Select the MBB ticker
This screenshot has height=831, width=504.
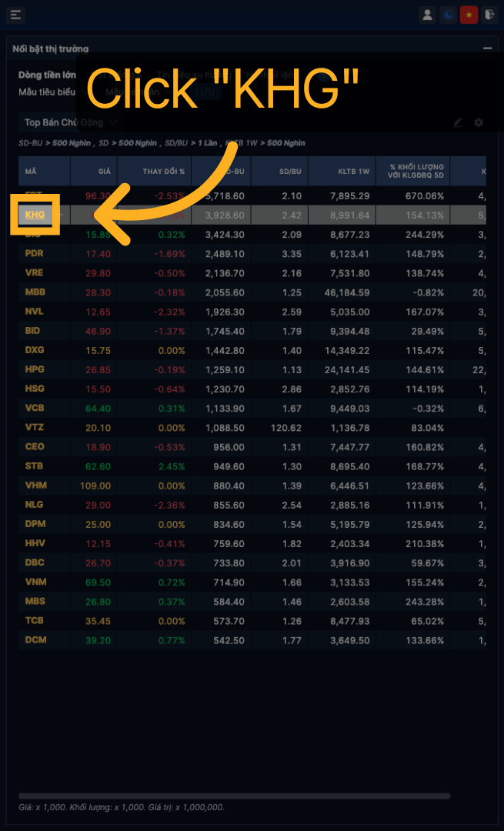35,292
